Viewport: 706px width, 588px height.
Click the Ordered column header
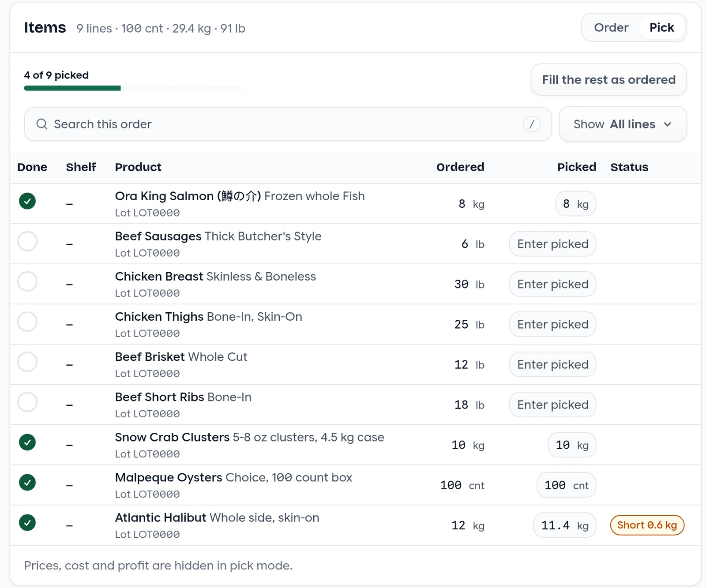[460, 167]
